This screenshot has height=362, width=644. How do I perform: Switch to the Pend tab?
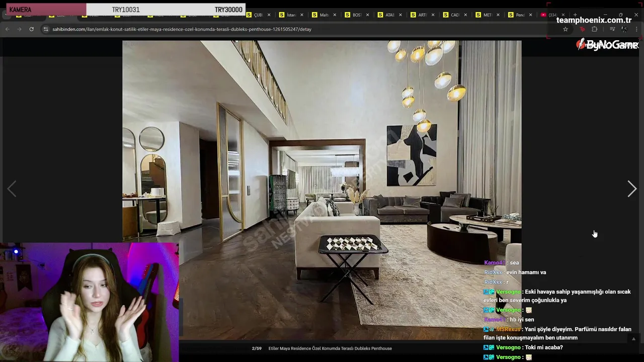click(x=520, y=15)
